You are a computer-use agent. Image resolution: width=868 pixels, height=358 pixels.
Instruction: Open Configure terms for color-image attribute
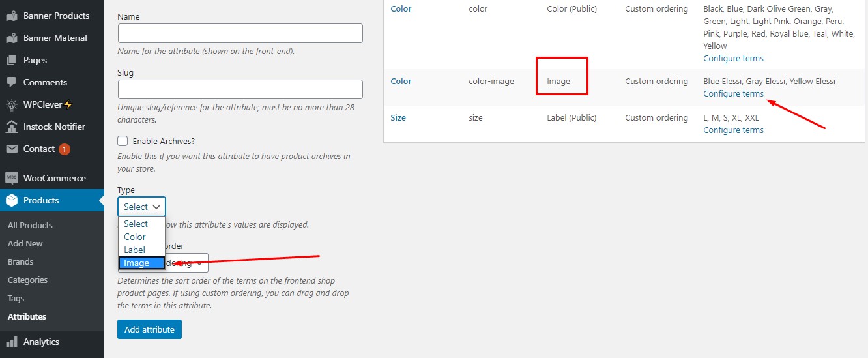[x=733, y=94]
